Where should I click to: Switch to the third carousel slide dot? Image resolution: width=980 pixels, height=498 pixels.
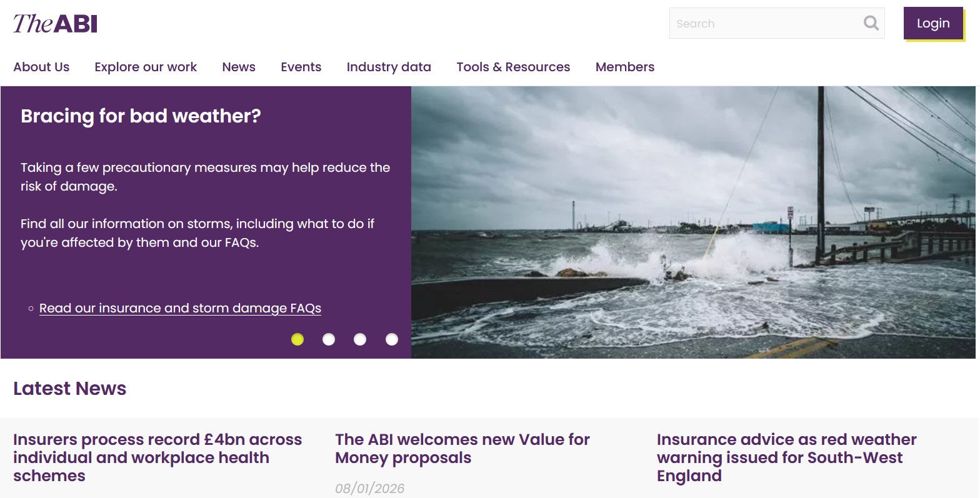pos(360,339)
